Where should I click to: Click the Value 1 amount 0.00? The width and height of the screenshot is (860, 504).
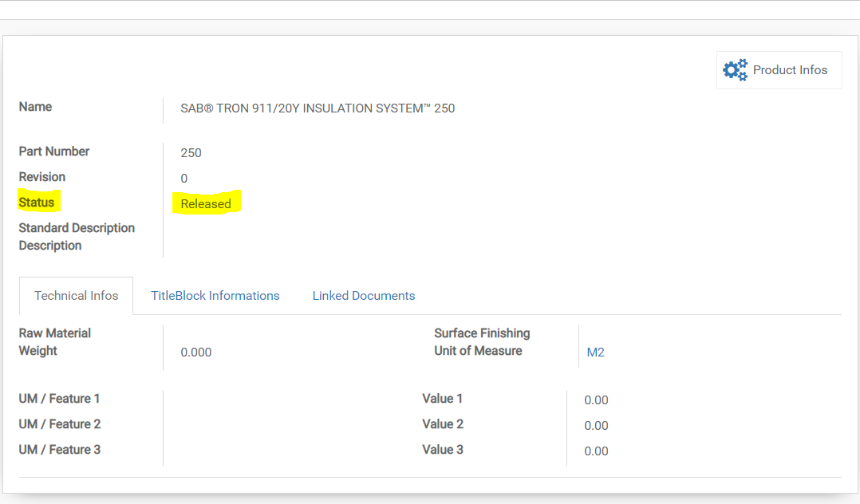click(x=596, y=400)
